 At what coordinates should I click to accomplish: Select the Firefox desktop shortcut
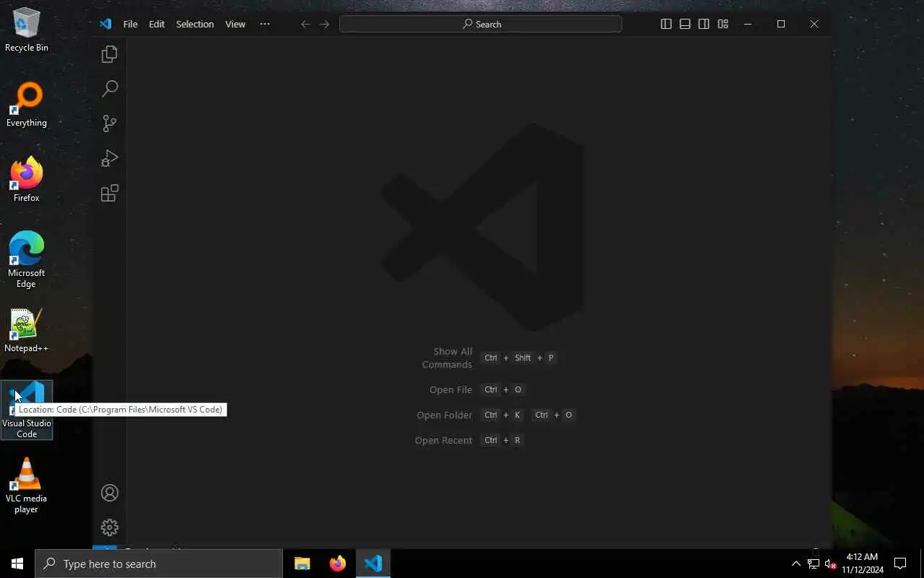coord(27,180)
